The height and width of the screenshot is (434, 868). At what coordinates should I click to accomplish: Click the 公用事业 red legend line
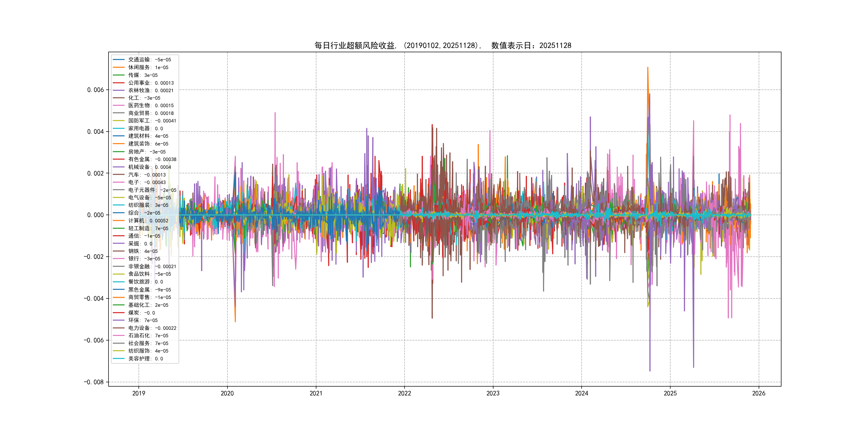click(119, 83)
